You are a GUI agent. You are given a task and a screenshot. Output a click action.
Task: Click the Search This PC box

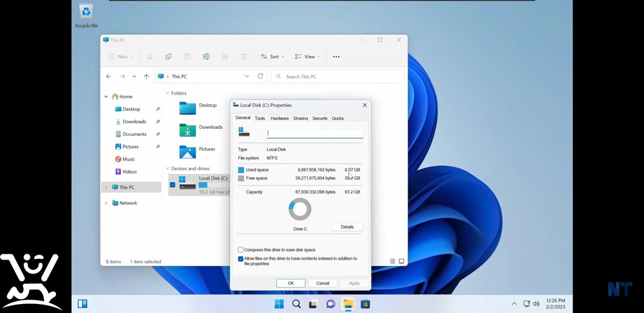(x=337, y=77)
